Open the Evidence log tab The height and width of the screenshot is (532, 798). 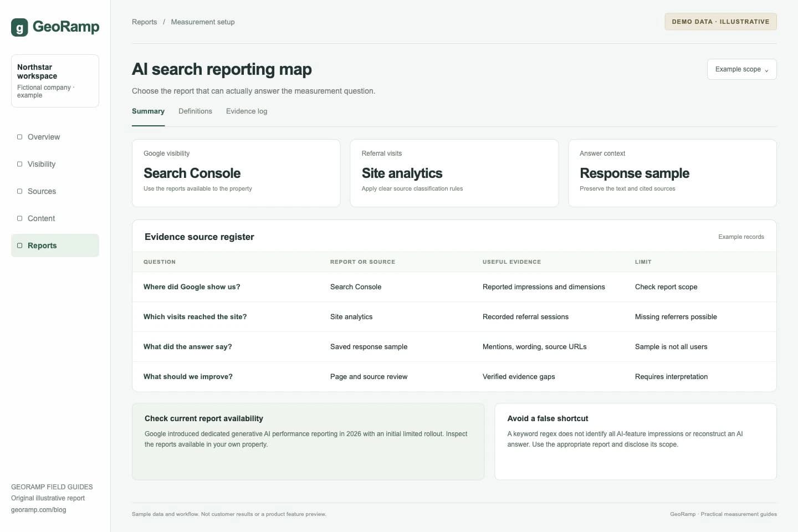click(247, 111)
